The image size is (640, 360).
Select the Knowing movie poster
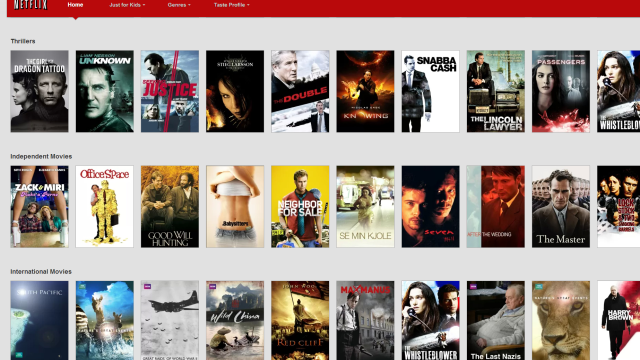365,91
